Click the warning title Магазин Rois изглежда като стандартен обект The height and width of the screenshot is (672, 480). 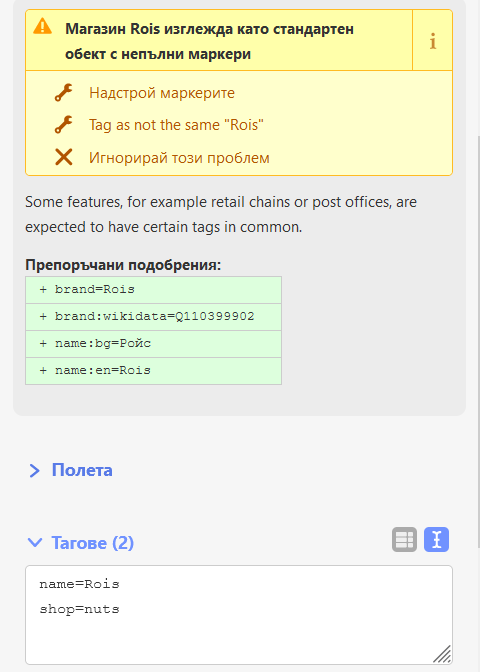(x=210, y=41)
